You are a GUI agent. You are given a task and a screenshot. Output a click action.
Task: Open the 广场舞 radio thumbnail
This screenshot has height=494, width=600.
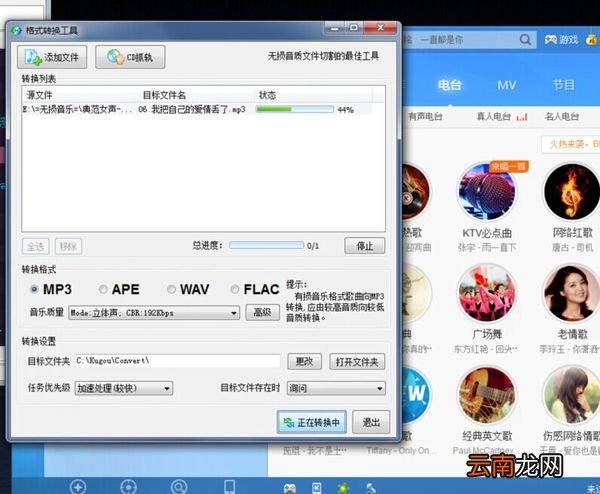(x=487, y=293)
